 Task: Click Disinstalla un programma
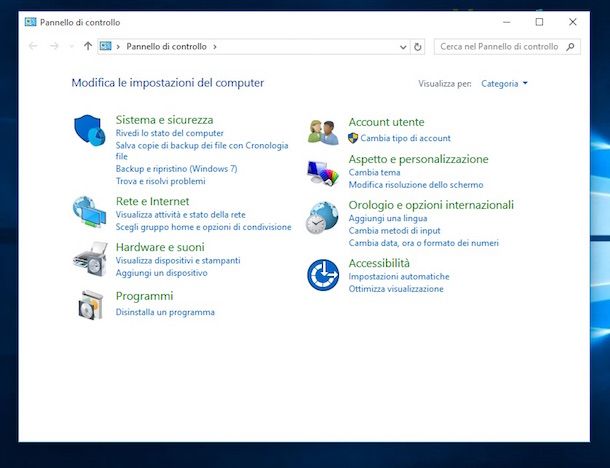(165, 312)
